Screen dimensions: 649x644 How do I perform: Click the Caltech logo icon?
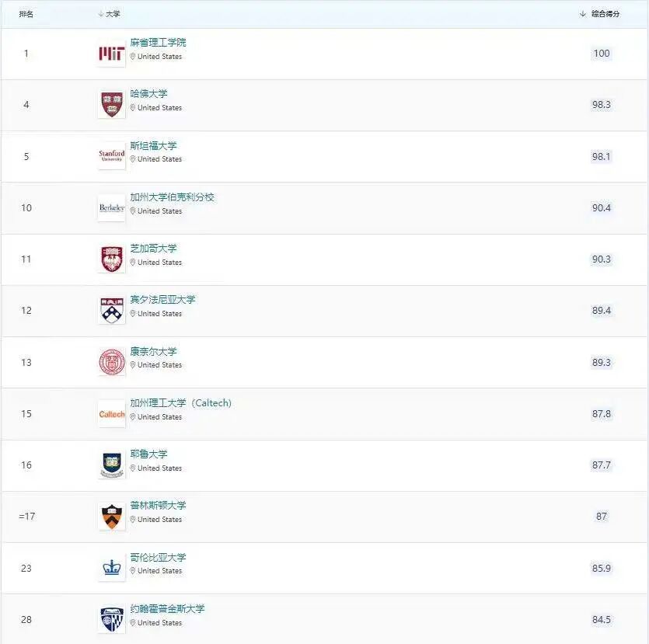111,414
